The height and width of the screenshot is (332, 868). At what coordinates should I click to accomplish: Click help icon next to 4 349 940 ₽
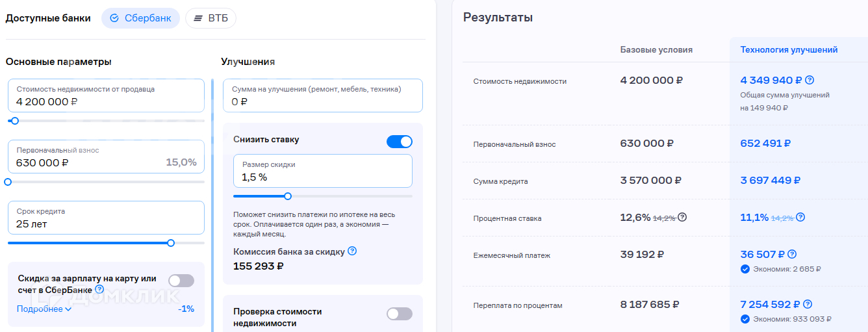(x=810, y=81)
